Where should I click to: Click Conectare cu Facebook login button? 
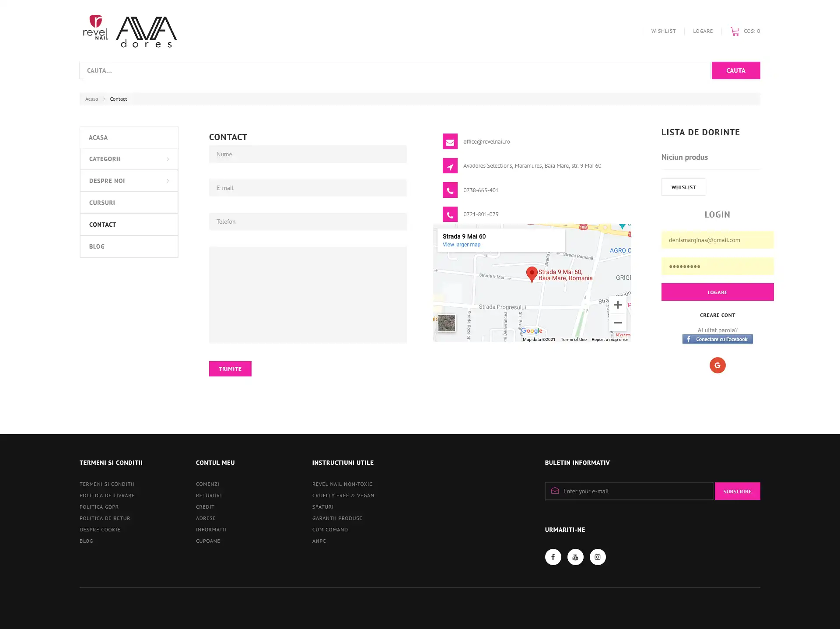(x=717, y=339)
